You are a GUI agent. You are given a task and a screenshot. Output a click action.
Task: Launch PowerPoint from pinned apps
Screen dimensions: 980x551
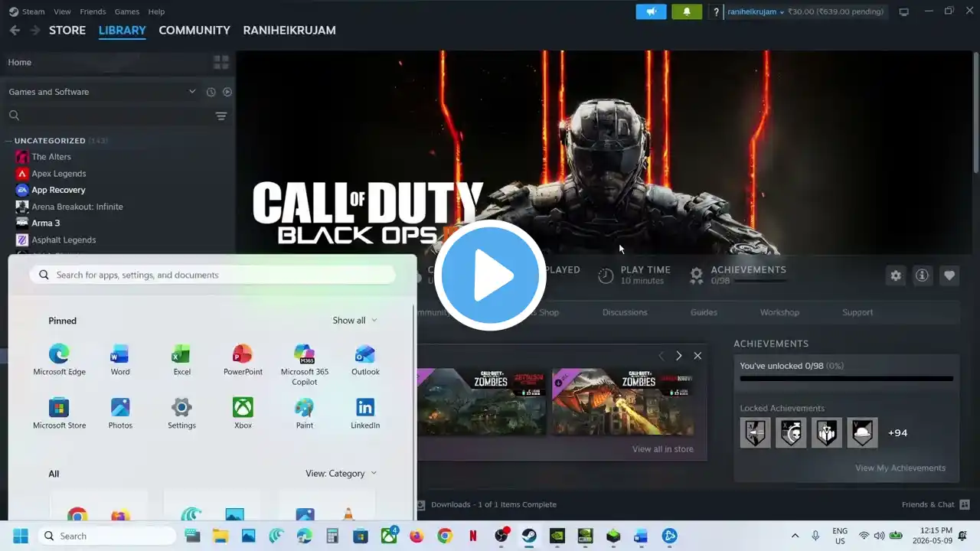243,360
